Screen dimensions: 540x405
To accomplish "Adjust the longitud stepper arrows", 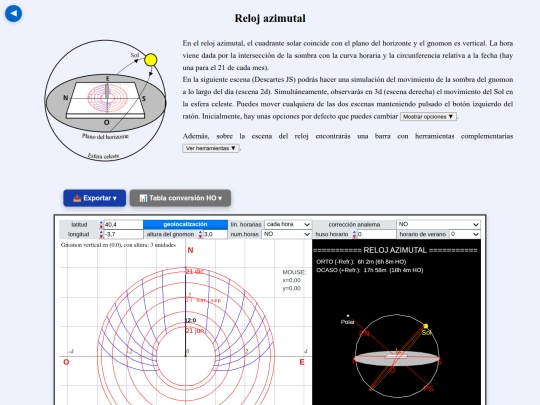I will pyautogui.click(x=101, y=234).
